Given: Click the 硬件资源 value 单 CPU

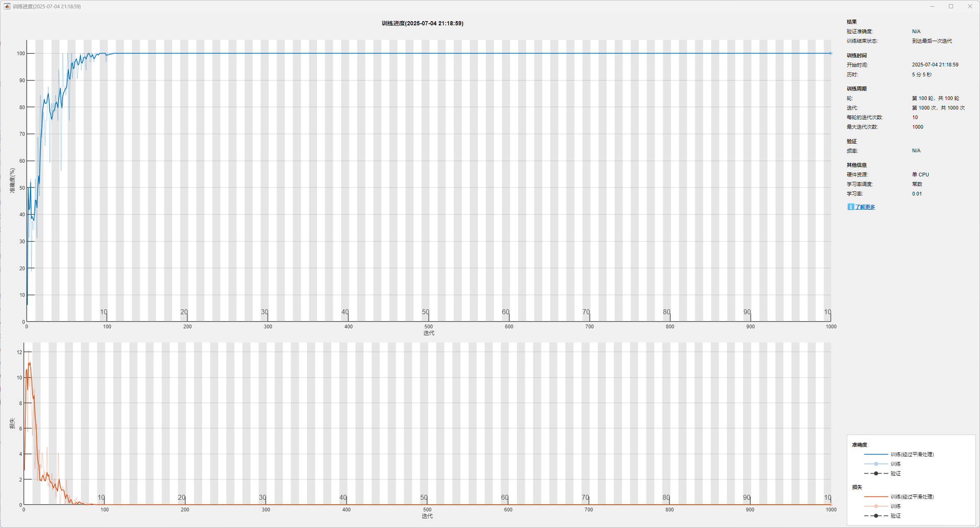Looking at the screenshot, I should (920, 175).
